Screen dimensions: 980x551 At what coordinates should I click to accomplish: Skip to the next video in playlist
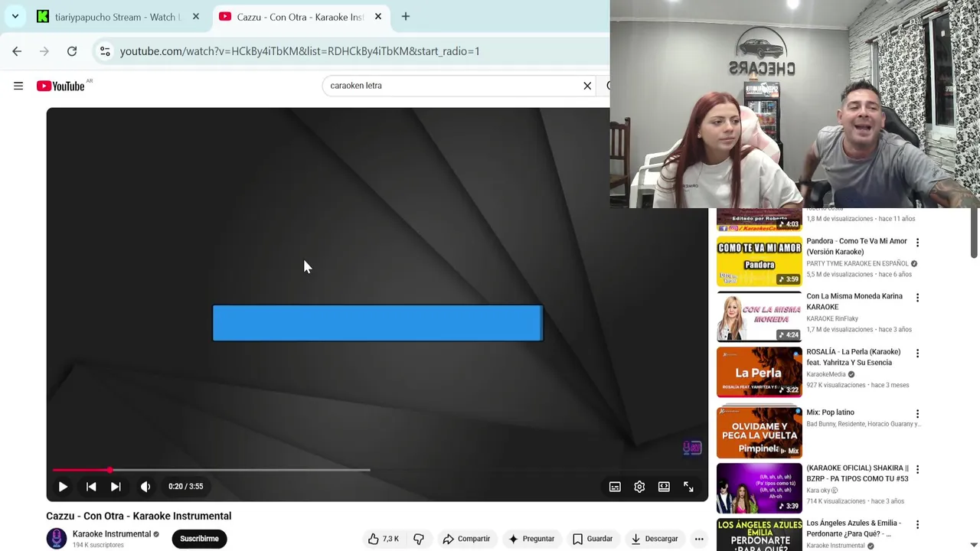(116, 487)
